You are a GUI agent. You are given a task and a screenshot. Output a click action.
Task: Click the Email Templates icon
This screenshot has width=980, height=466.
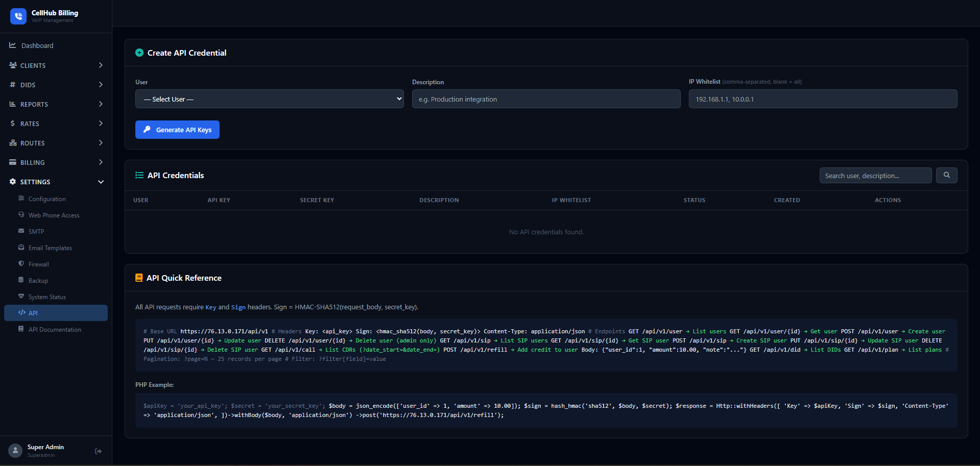[21, 248]
